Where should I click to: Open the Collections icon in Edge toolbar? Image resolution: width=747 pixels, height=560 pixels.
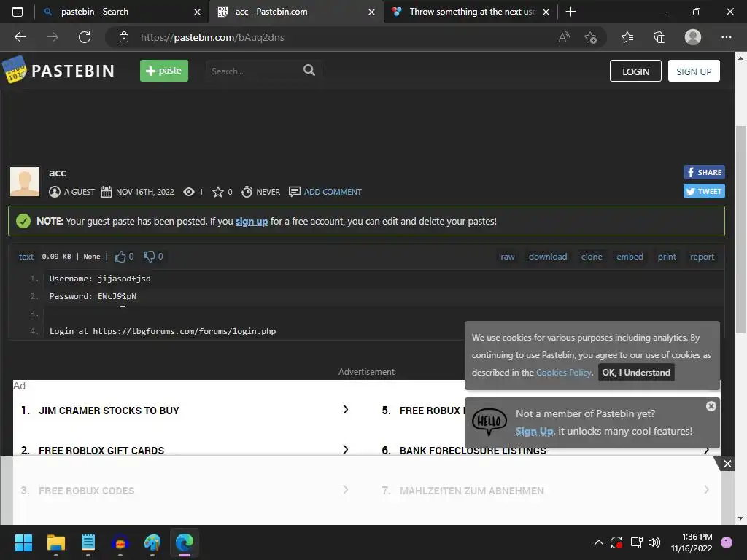coord(659,37)
